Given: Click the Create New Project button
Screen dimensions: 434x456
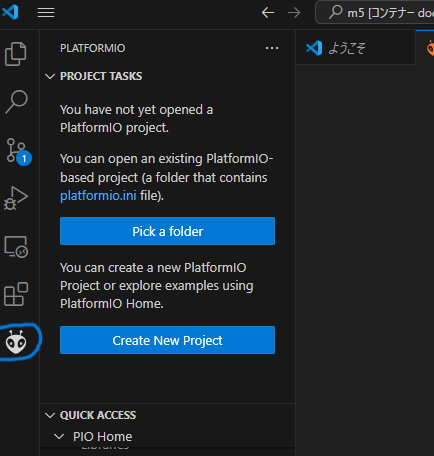Looking at the screenshot, I should point(167,340).
